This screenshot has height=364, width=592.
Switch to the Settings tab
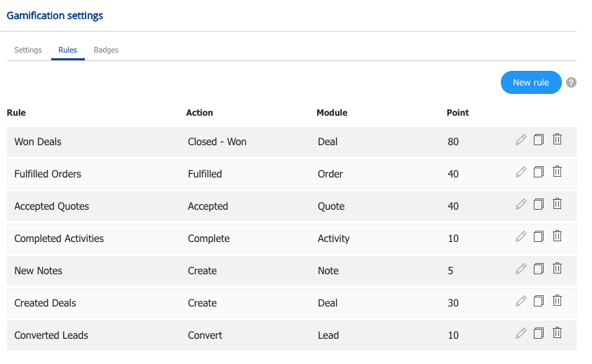[28, 50]
